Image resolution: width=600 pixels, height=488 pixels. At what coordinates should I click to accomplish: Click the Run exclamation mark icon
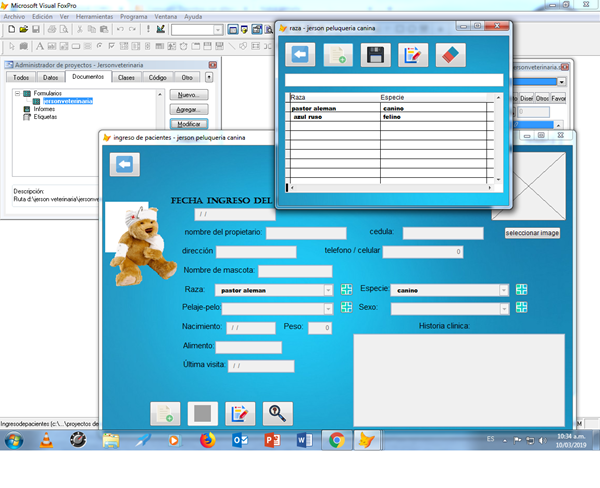148,29
